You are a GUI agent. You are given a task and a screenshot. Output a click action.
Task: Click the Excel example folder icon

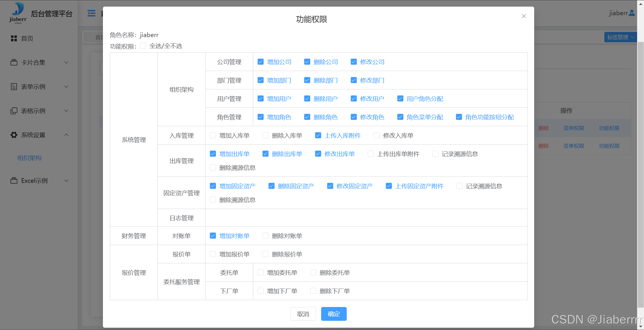point(14,181)
